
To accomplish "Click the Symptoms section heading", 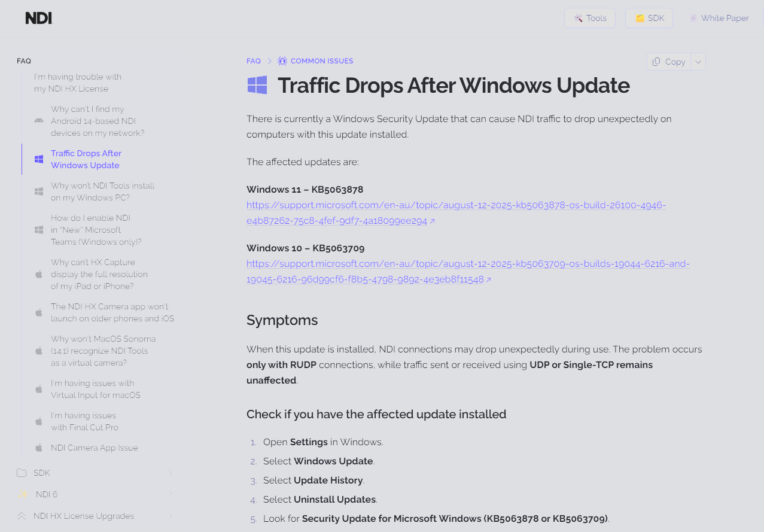I will 282,320.
